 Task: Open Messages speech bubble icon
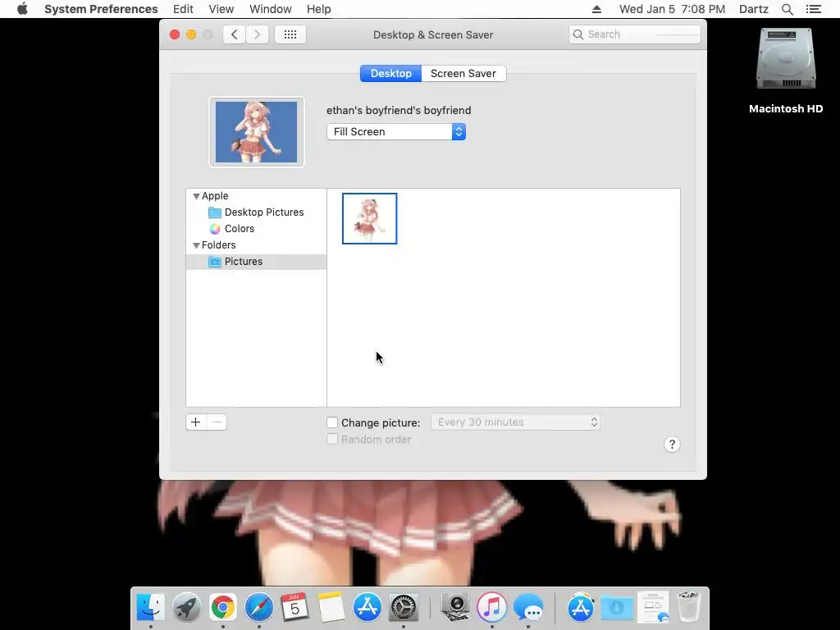pyautogui.click(x=527, y=607)
